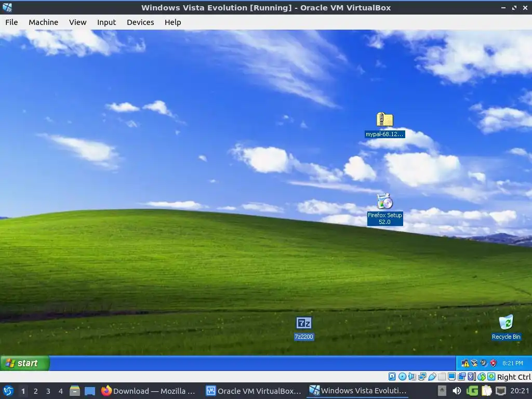This screenshot has width=532, height=399.
Task: Select the Recycle Bin desktop icon
Action: pos(506,327)
